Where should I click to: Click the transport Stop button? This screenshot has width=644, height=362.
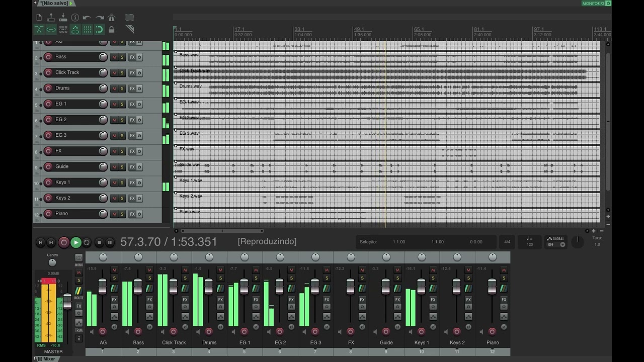pyautogui.click(x=99, y=242)
